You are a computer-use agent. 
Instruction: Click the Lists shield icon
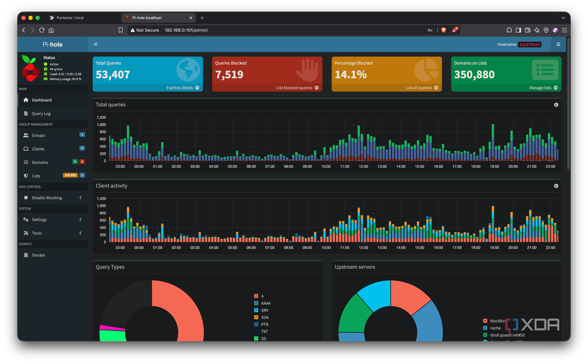(26, 176)
